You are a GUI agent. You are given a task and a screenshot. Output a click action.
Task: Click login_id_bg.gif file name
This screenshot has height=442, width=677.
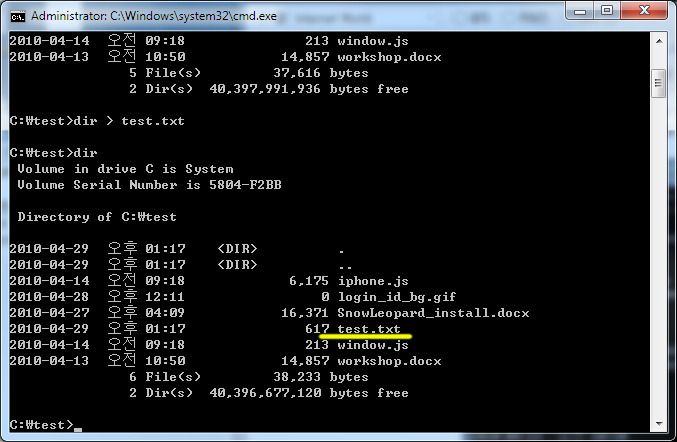397,297
